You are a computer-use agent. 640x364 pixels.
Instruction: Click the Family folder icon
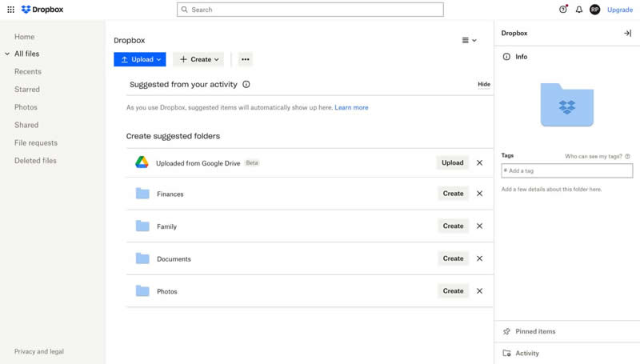point(142,226)
